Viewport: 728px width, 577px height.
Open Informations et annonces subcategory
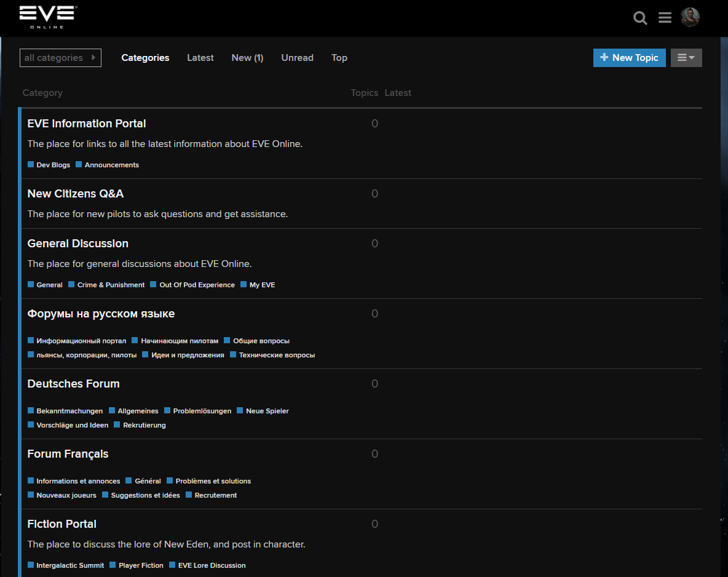click(74, 481)
